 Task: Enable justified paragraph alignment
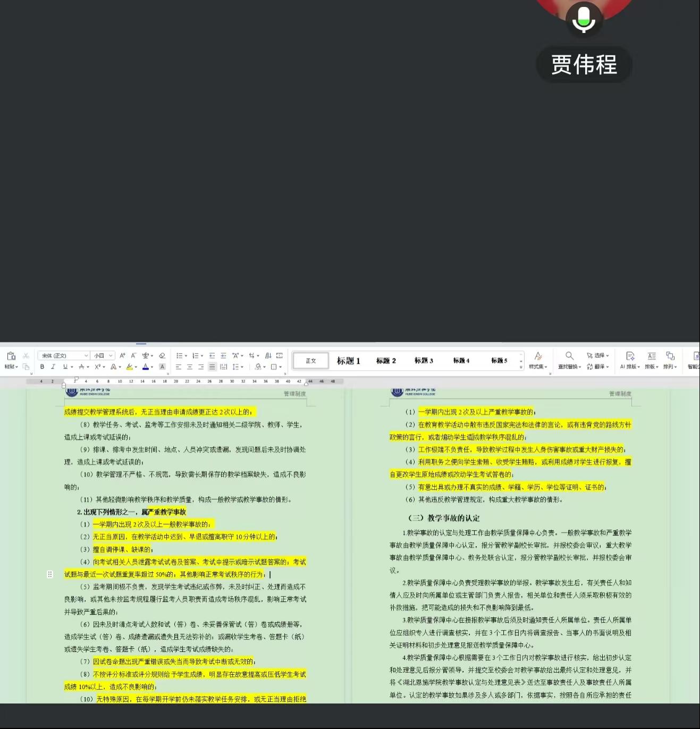212,367
